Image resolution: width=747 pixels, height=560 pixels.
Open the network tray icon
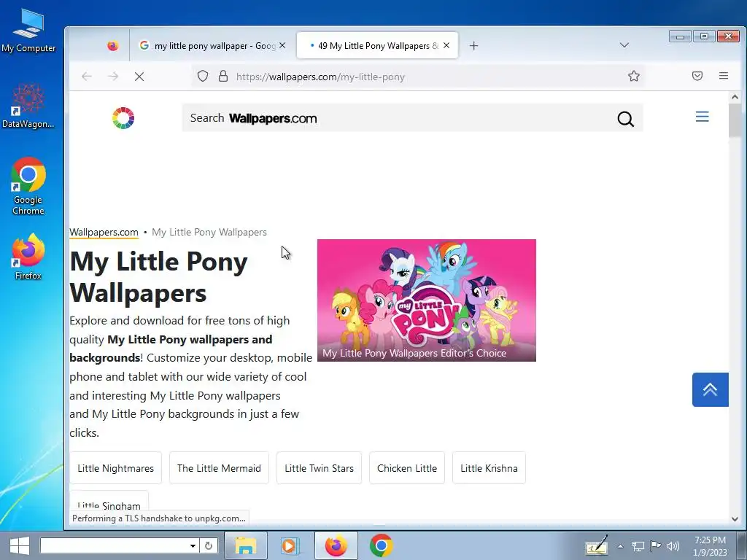pyautogui.click(x=638, y=546)
